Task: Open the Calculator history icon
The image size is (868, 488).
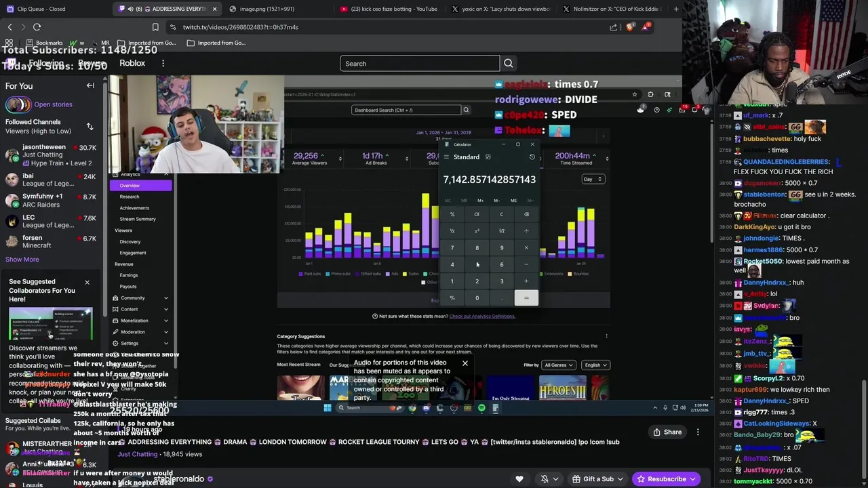Action: point(532,157)
